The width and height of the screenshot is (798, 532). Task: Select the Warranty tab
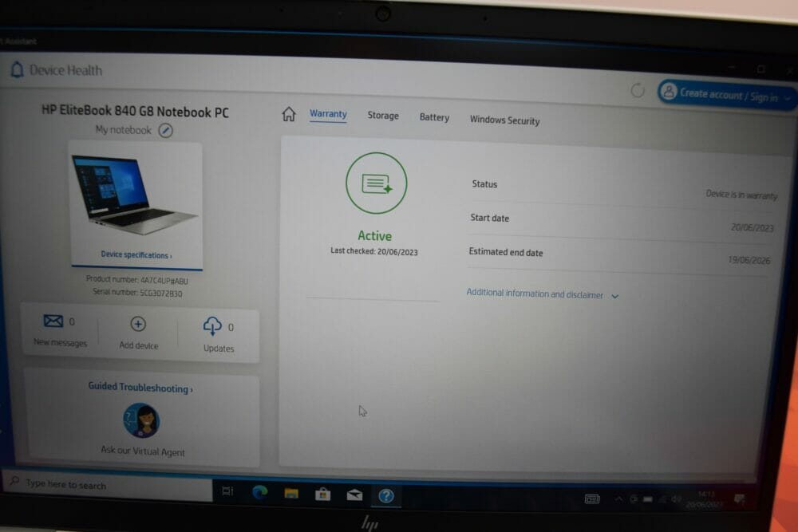[x=328, y=114]
